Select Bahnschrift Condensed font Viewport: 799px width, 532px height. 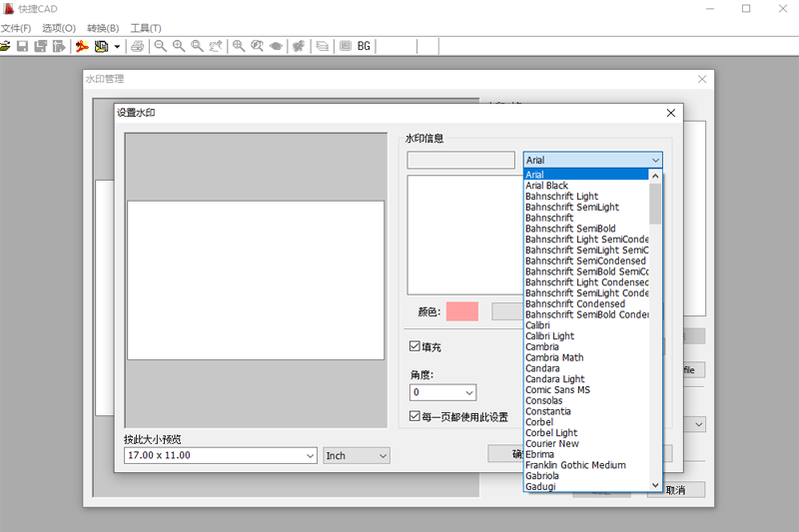pyautogui.click(x=586, y=303)
